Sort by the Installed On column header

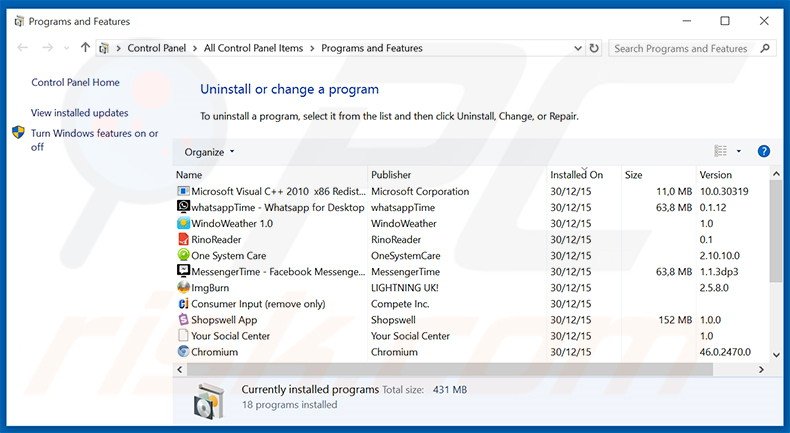point(576,175)
